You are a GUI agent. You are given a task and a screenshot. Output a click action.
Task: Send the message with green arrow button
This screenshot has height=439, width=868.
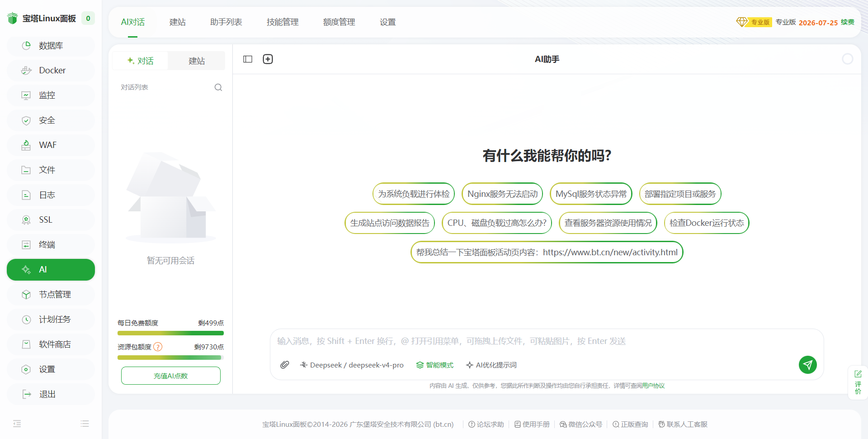pos(808,365)
